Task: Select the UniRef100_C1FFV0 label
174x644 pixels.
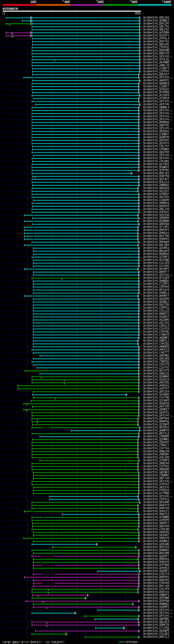Action: coord(156,71)
